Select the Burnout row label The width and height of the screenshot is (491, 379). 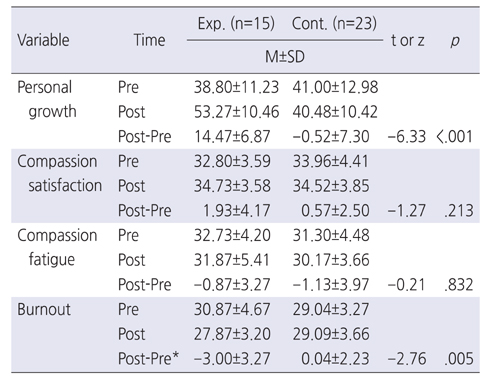(x=44, y=309)
